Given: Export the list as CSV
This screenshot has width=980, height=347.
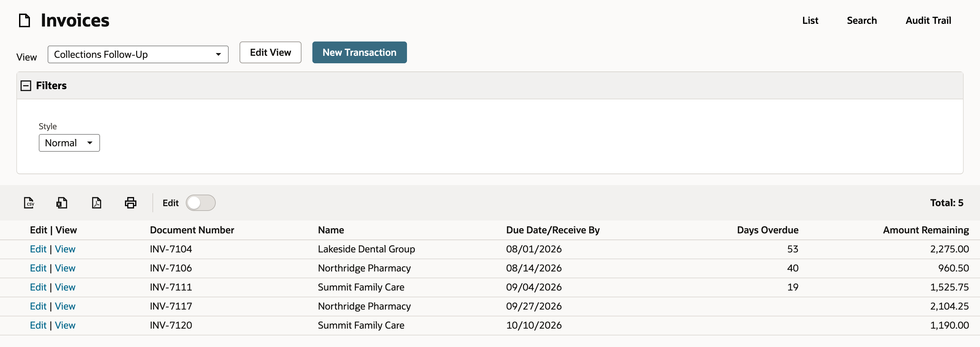Looking at the screenshot, I should [29, 203].
